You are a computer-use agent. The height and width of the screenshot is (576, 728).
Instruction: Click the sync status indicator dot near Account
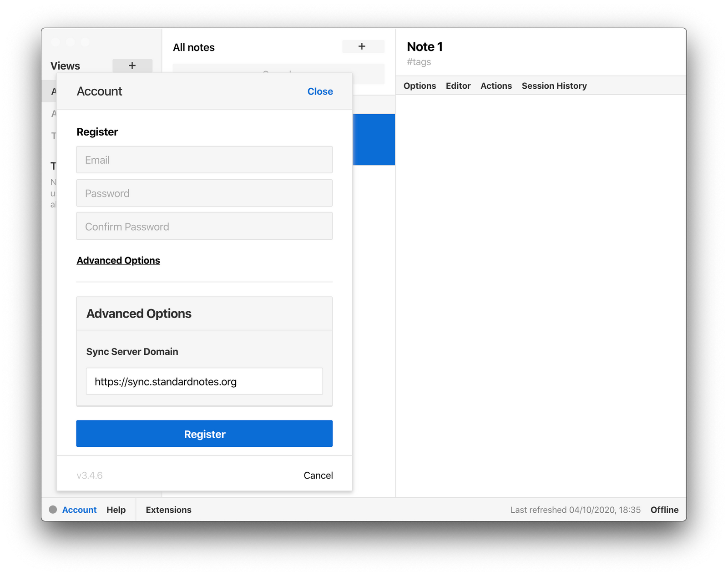(53, 510)
